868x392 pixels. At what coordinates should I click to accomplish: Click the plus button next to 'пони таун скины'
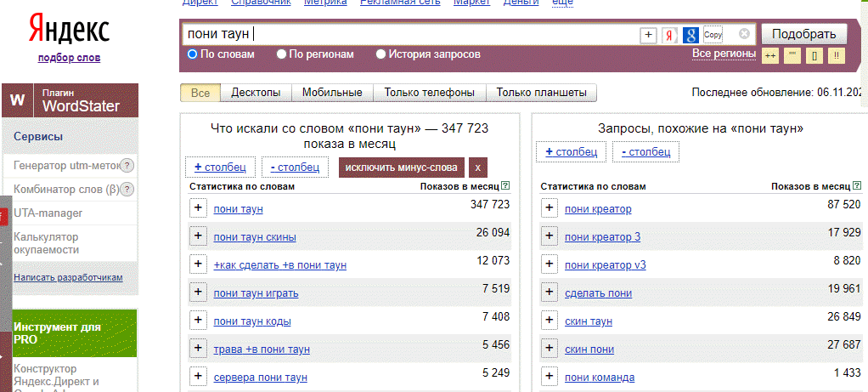pos(198,236)
